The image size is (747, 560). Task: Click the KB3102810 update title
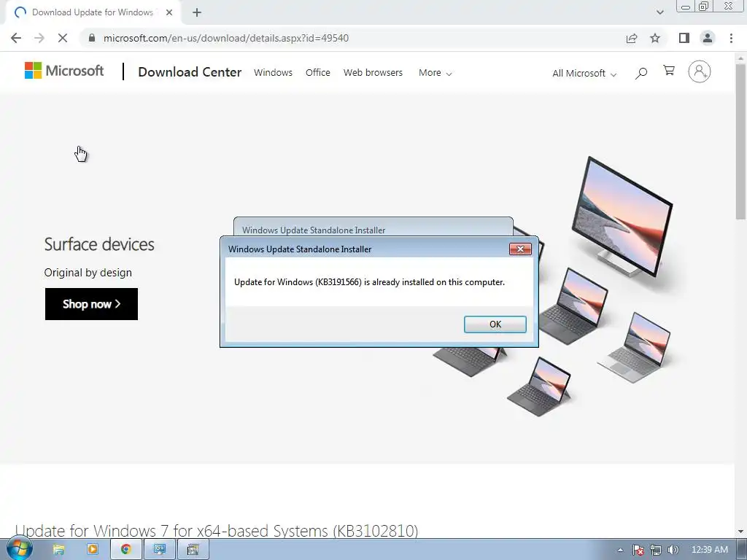tap(217, 531)
